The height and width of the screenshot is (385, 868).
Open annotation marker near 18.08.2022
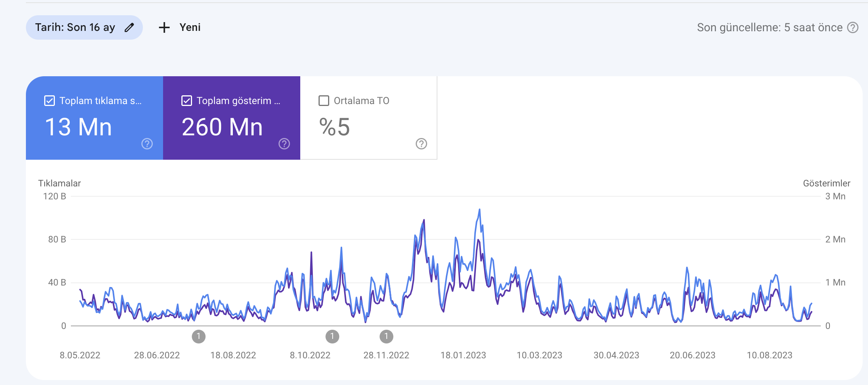199,337
